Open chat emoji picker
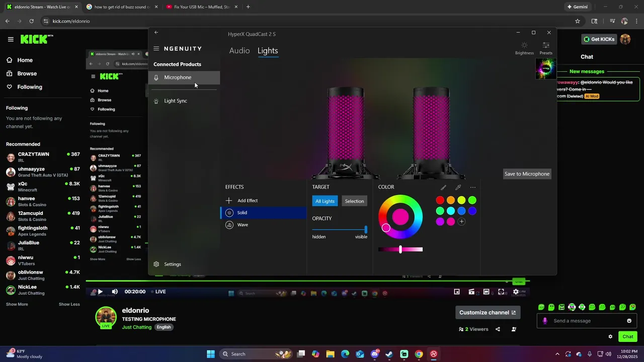Image resolution: width=644 pixels, height=362 pixels. coord(629,321)
